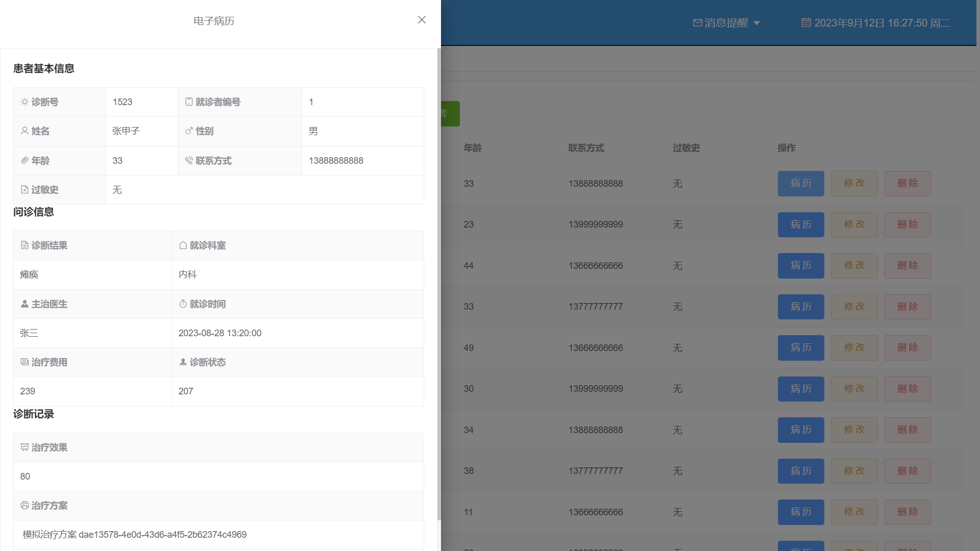
Task: Open 病历 for the age 33 first row
Action: tap(801, 184)
